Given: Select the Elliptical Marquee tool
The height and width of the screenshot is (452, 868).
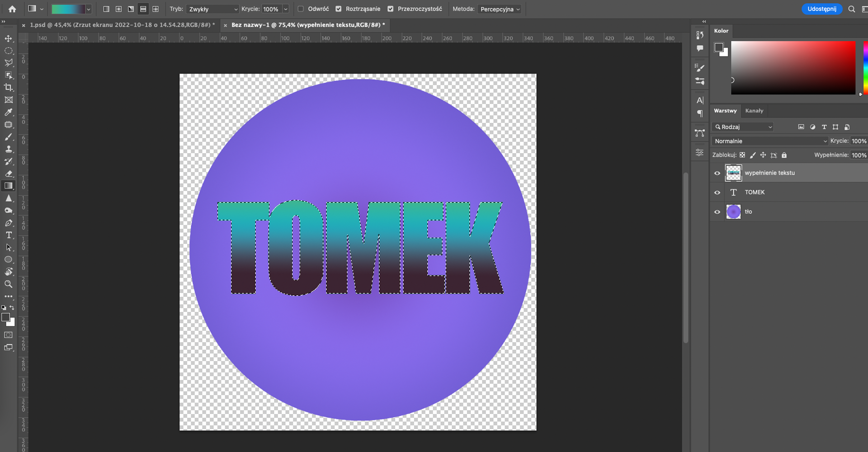Looking at the screenshot, I should (9, 51).
